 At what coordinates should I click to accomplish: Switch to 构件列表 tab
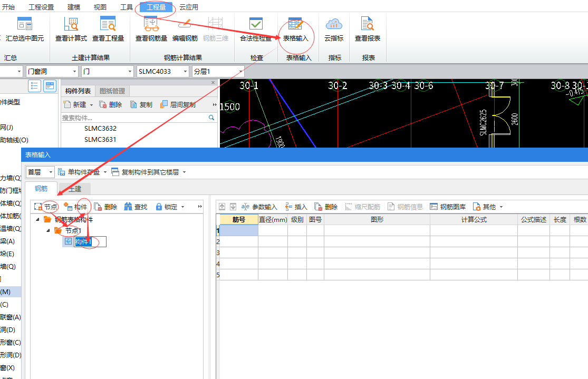(78, 91)
